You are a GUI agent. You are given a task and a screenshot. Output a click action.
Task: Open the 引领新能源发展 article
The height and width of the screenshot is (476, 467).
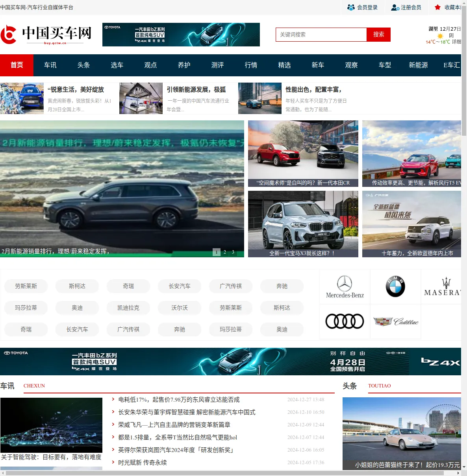coord(196,90)
